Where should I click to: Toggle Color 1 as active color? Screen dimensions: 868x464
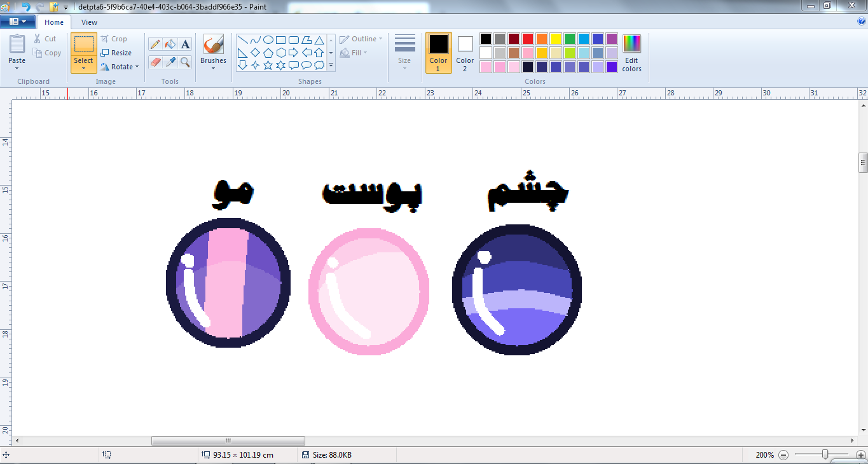(438, 52)
